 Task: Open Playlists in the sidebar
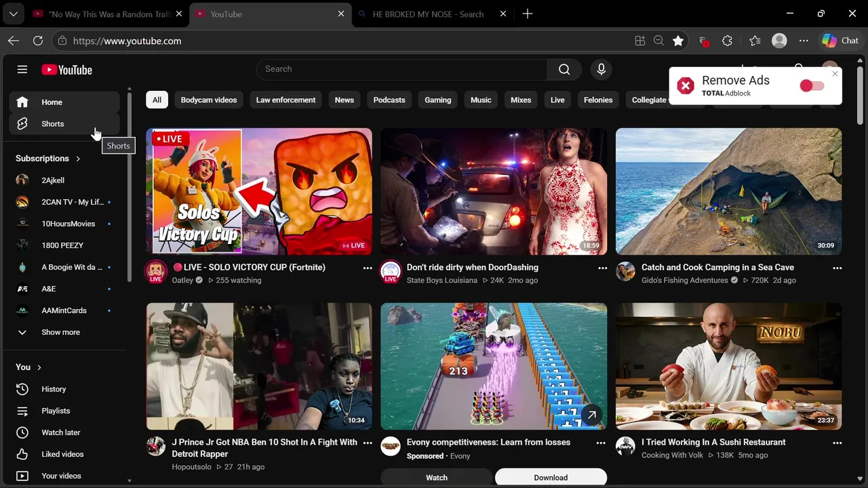pos(64,411)
